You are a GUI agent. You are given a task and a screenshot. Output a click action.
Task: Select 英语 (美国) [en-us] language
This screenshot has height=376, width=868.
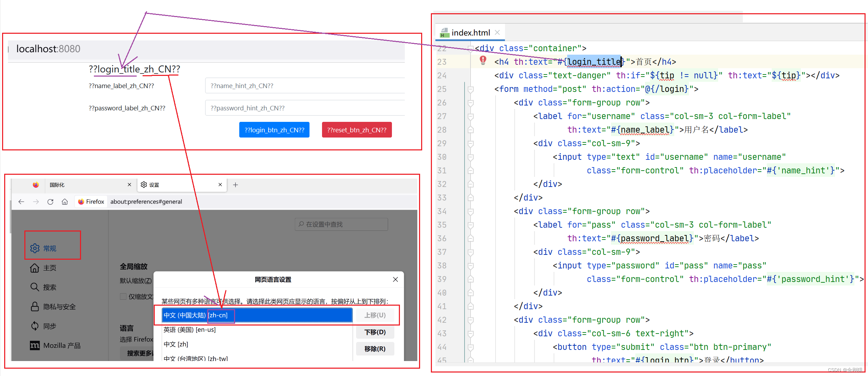257,330
